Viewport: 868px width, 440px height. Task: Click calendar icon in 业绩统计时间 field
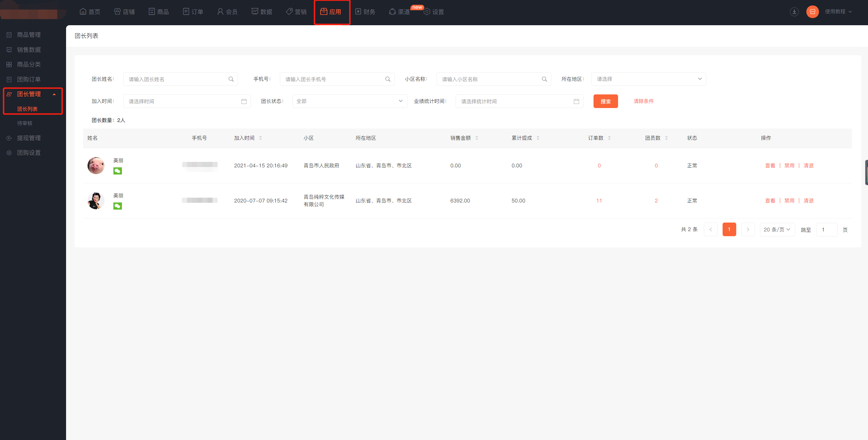pos(576,102)
